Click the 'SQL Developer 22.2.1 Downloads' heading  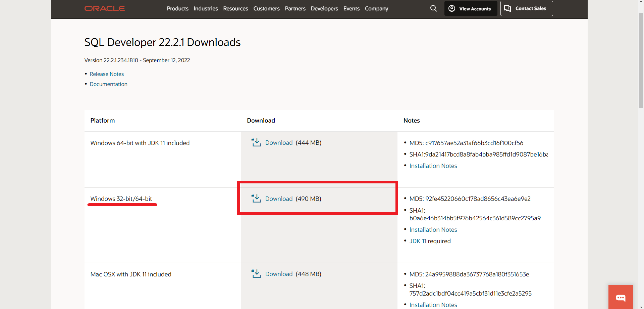point(162,42)
